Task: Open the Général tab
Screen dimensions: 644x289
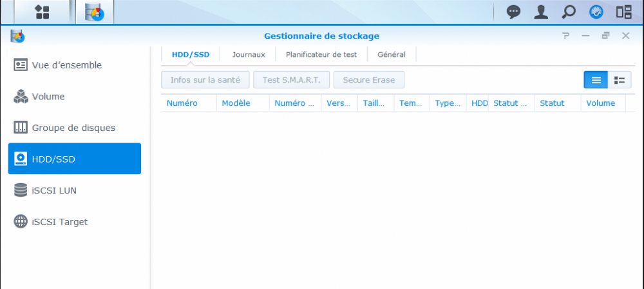Action: [392, 54]
